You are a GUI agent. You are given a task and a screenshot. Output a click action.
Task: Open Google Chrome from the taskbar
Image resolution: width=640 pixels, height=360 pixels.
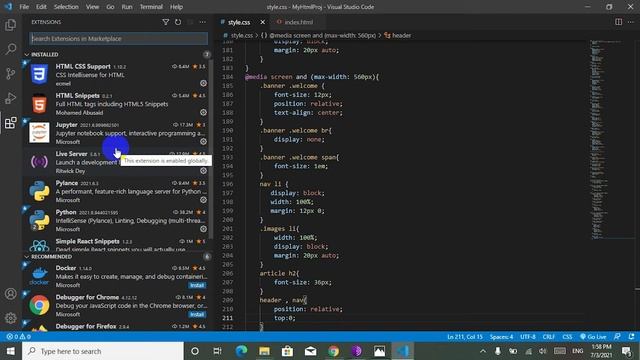333,351
